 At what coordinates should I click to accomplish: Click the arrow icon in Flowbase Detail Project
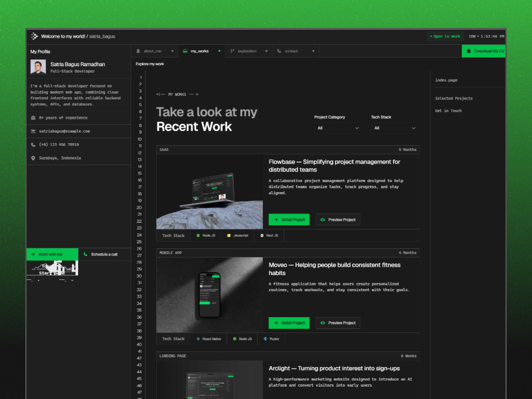[276, 220]
